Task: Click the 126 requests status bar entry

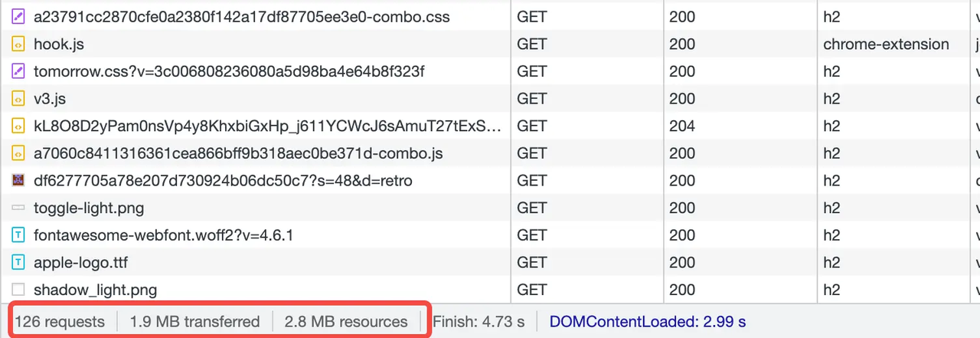Action: [59, 321]
